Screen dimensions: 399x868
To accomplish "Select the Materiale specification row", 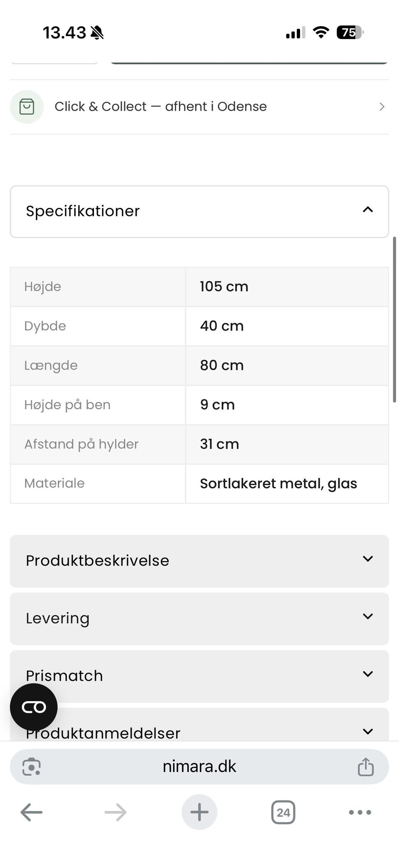I will point(199,484).
